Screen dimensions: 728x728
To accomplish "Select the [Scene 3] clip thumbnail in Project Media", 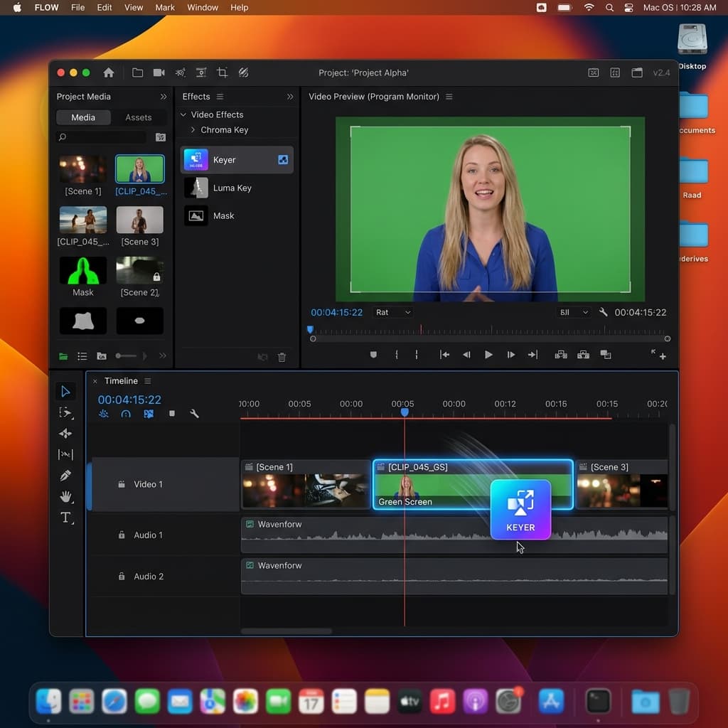I will coord(139,218).
